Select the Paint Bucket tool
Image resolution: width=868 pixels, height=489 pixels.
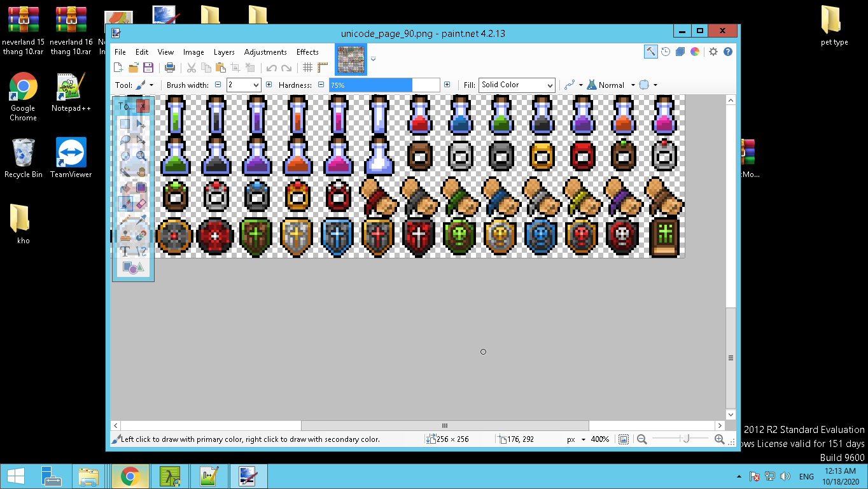pos(125,187)
